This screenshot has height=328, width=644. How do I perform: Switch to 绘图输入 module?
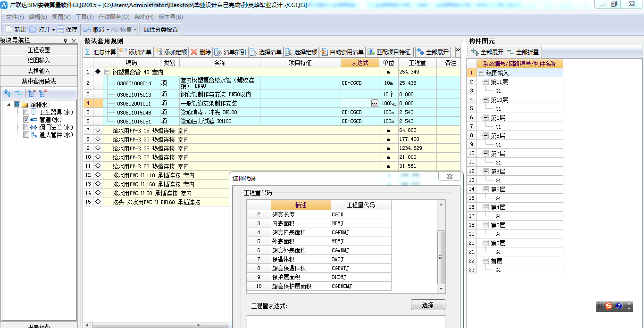point(39,60)
